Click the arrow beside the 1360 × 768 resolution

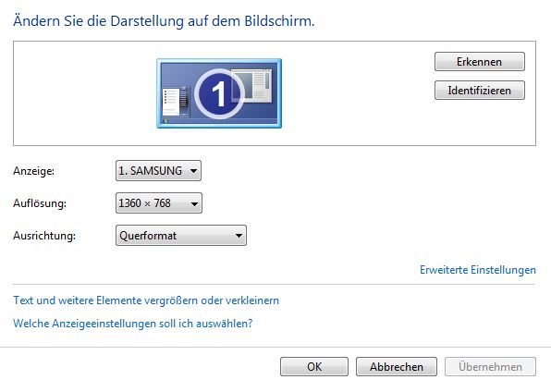point(194,203)
